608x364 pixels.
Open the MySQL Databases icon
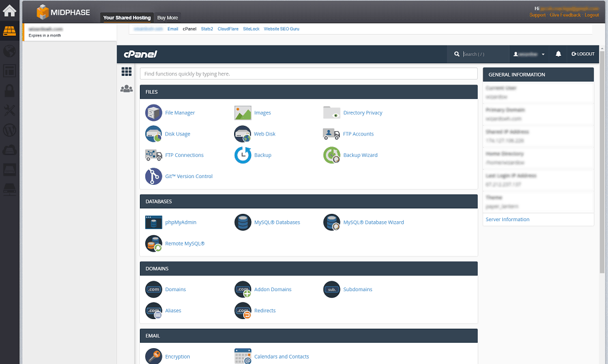pyautogui.click(x=243, y=222)
